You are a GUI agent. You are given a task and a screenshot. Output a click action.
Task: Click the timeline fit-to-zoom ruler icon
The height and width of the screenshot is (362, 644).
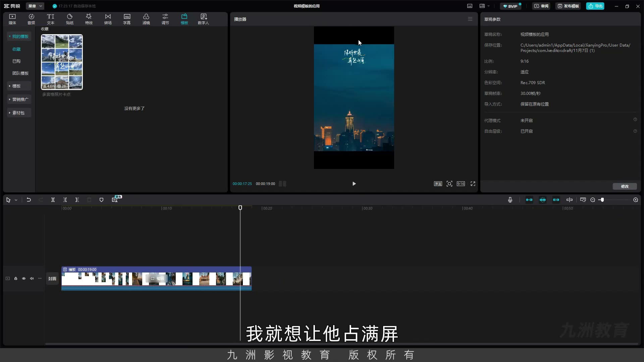(583, 200)
